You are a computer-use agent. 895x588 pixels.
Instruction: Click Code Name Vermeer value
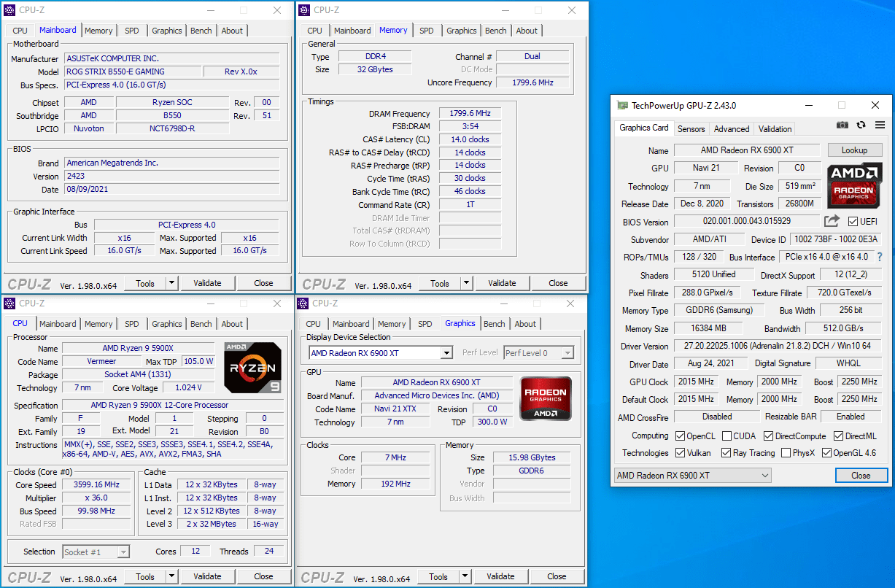tap(101, 361)
